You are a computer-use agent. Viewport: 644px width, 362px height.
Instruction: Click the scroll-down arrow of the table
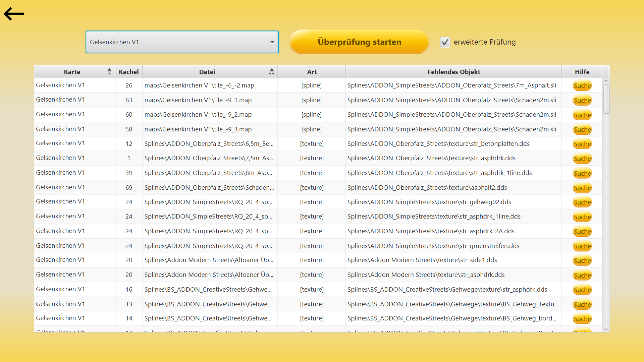coord(606,329)
